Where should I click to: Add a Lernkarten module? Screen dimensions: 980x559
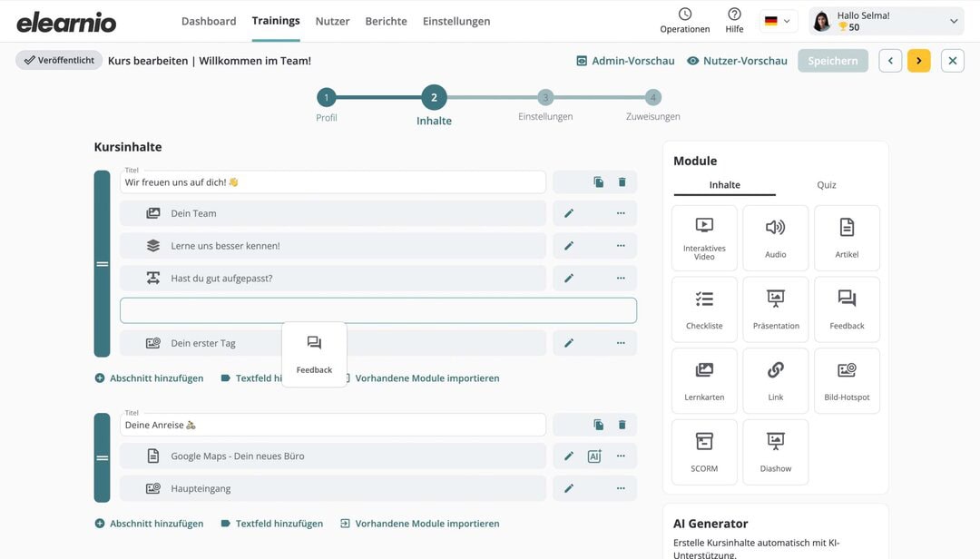coord(704,381)
